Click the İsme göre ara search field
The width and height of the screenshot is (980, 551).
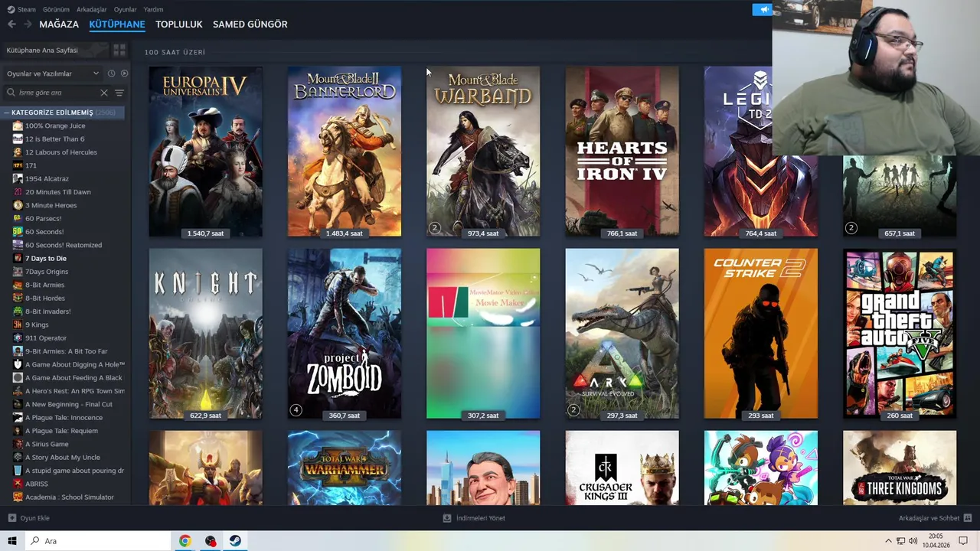point(57,93)
